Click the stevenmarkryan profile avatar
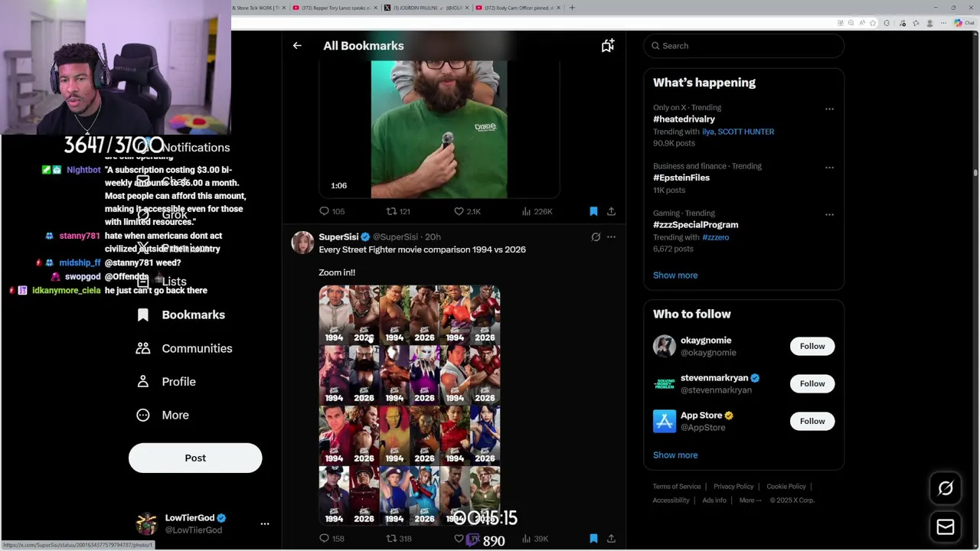 pos(665,383)
